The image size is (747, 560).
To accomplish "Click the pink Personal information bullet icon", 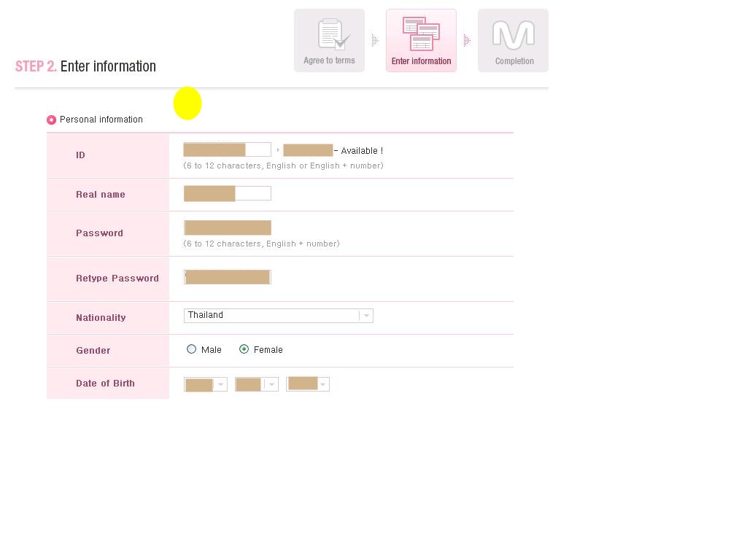I will [52, 120].
